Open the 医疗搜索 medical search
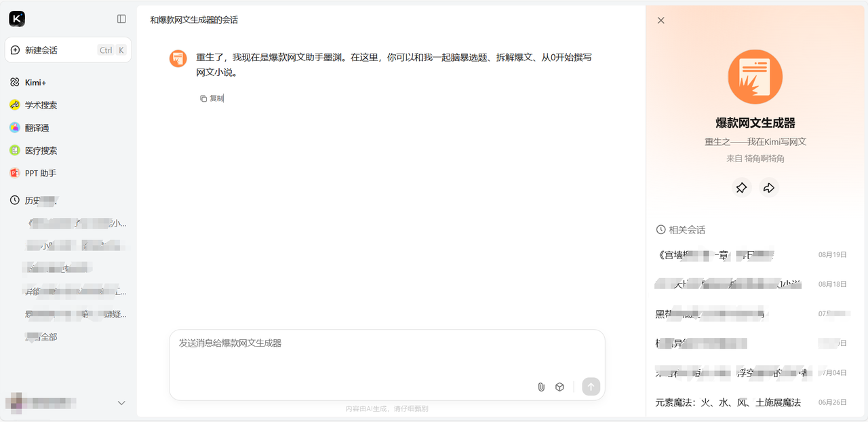 [41, 151]
